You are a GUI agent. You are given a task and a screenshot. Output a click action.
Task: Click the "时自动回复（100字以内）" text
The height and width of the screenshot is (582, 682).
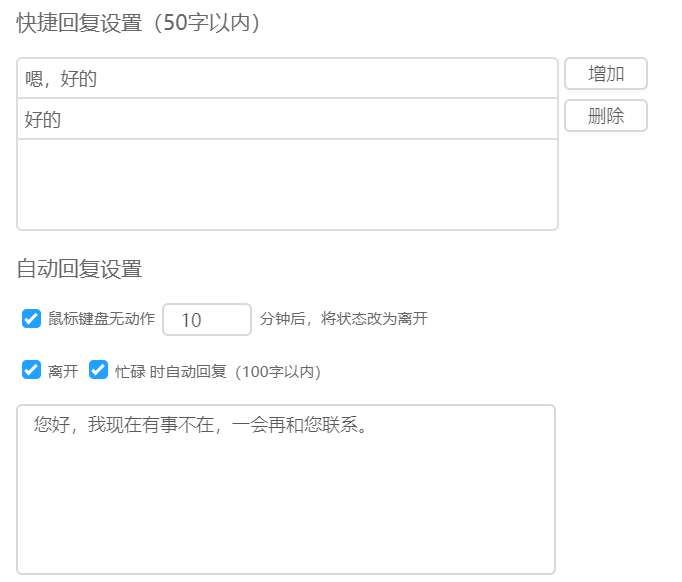coord(236,371)
